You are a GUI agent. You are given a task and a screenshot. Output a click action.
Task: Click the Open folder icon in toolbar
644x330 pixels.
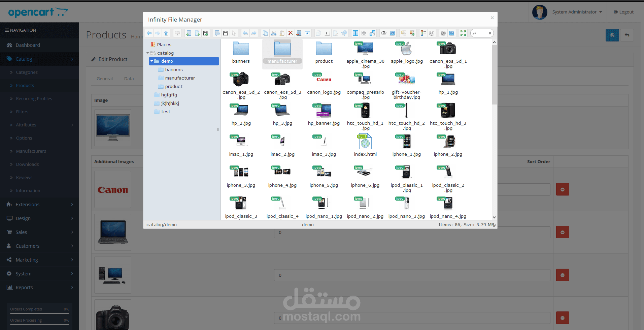[x=217, y=33]
